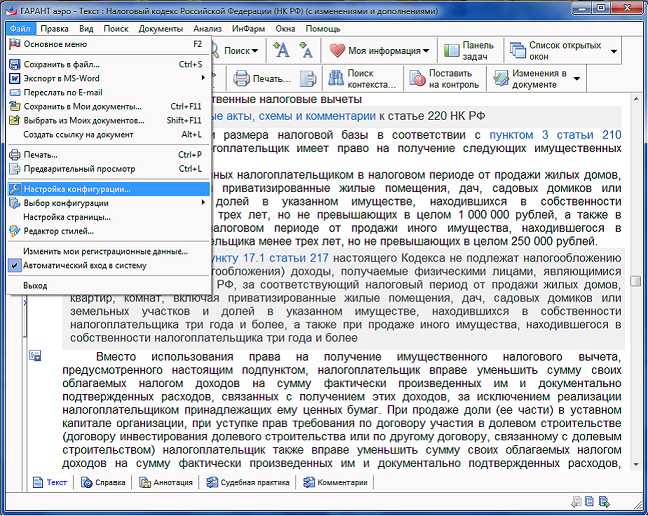
Task: Expand Экспорт в MS-Word submenu
Action: pyautogui.click(x=109, y=78)
